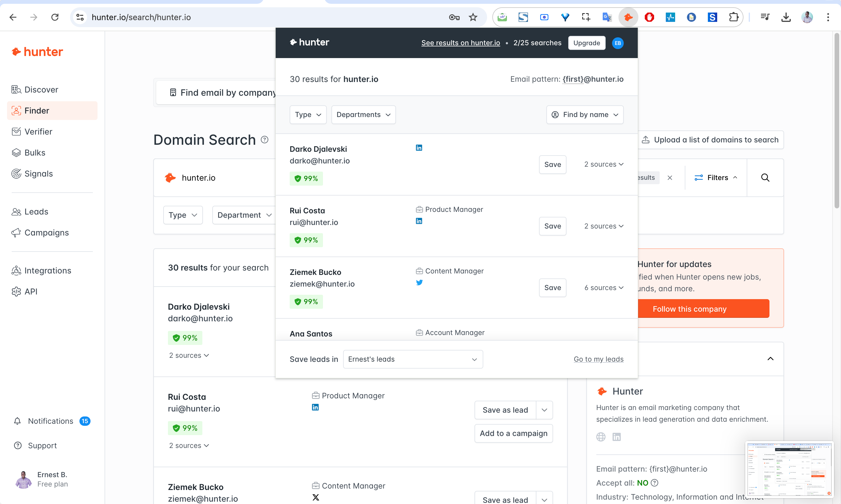Click the Upgrade button in popup
Viewport: 841px width, 504px height.
tap(586, 43)
